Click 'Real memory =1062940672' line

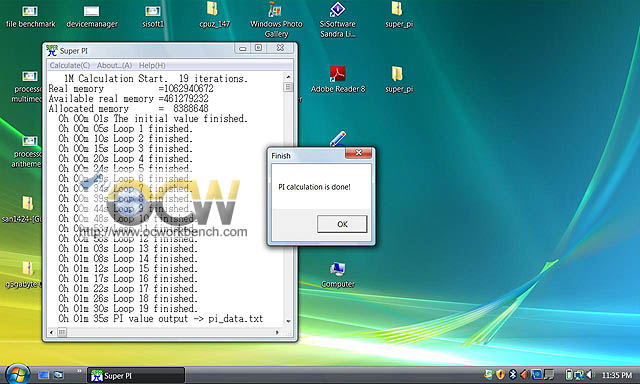131,89
